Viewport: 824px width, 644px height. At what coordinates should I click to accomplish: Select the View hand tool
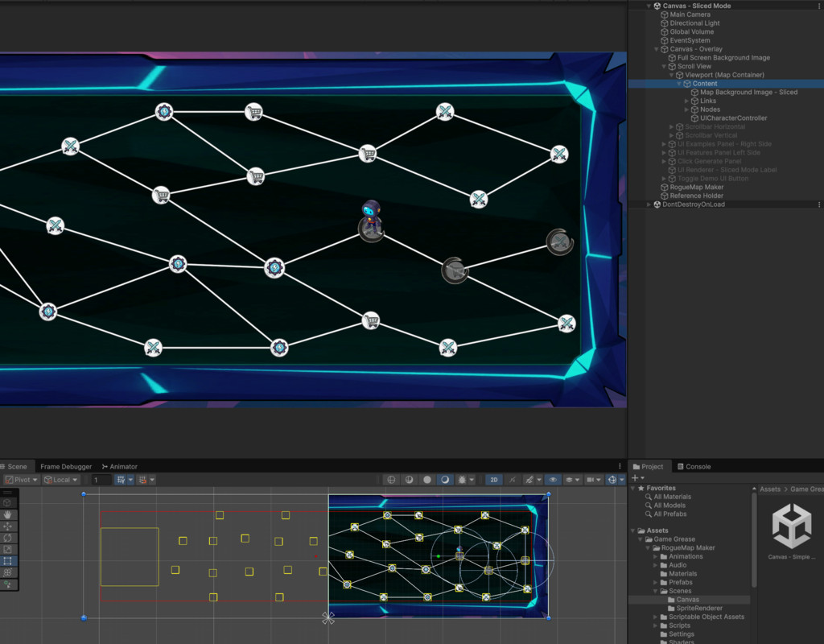[x=9, y=514]
